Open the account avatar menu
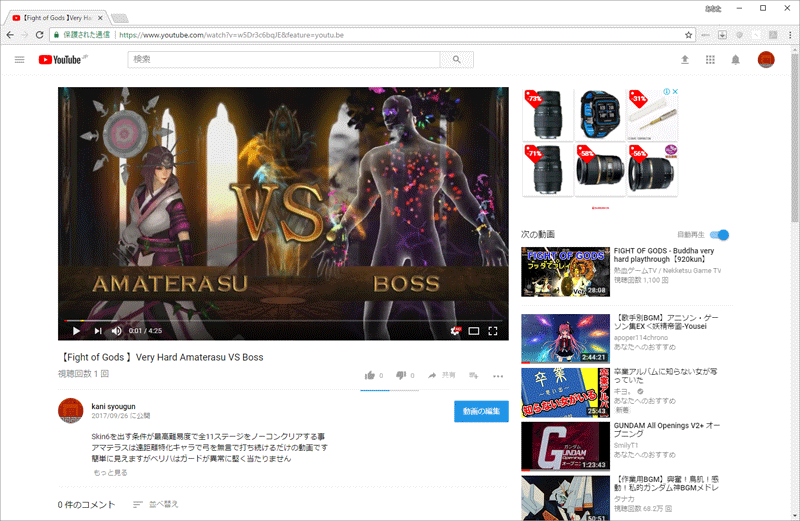The width and height of the screenshot is (800, 521). [766, 60]
